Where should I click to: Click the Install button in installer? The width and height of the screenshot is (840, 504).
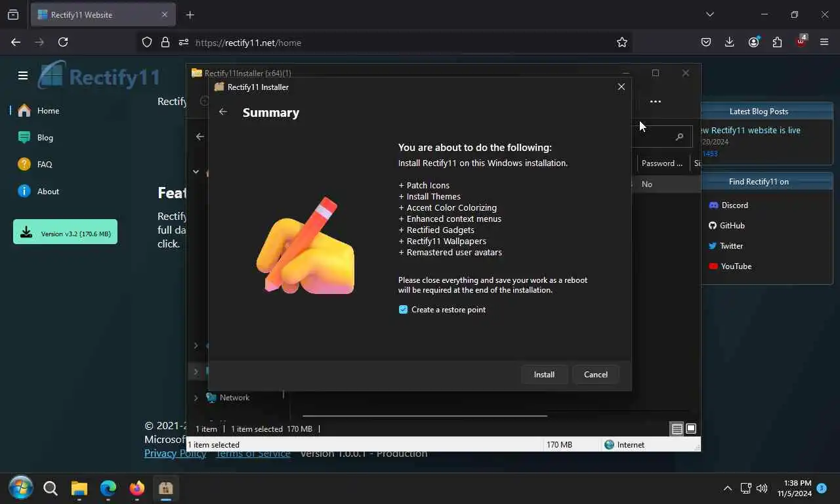(544, 374)
